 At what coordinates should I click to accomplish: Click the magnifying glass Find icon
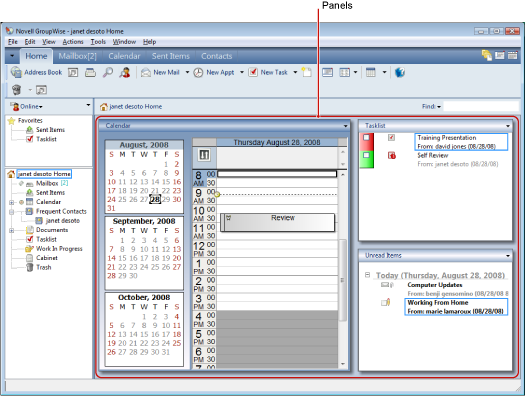(107, 72)
